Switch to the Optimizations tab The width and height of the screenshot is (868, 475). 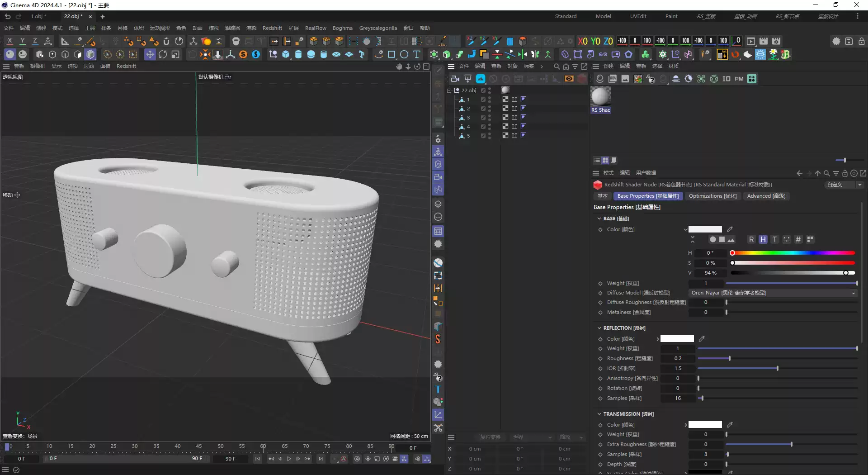pos(712,196)
